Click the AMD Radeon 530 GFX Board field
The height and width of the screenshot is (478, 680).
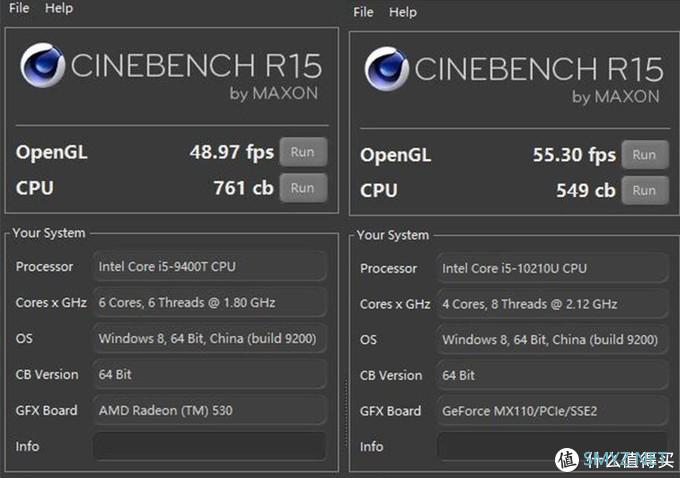coord(209,410)
